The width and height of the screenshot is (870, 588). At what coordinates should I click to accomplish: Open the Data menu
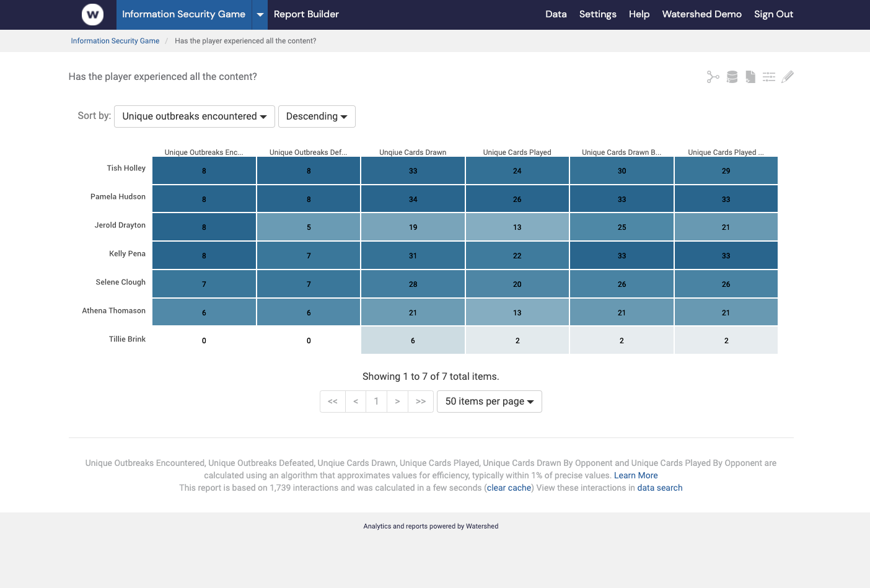pyautogui.click(x=556, y=14)
